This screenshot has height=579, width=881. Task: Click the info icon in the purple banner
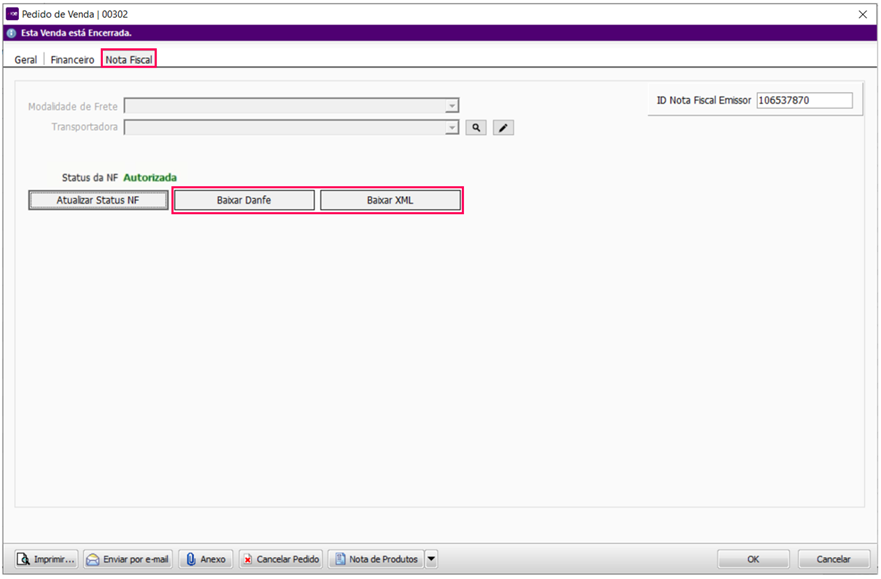(11, 33)
